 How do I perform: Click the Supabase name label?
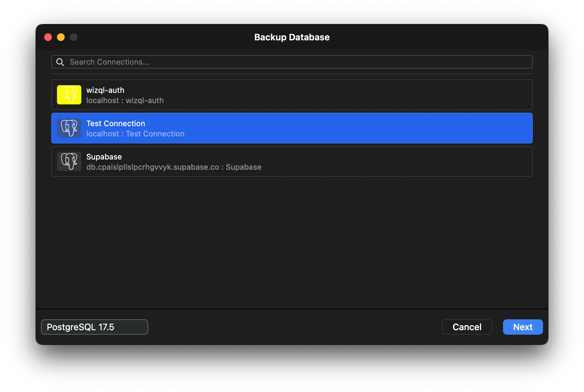(x=104, y=157)
